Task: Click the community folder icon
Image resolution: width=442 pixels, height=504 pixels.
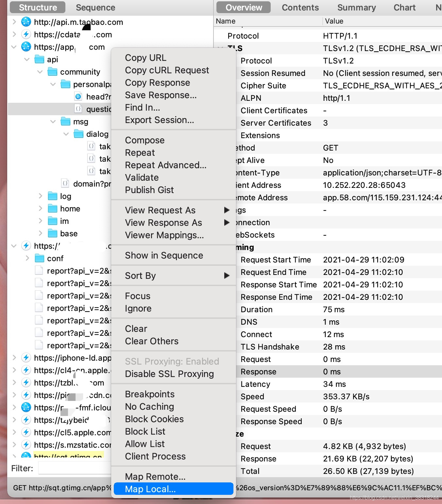Action: point(52,72)
